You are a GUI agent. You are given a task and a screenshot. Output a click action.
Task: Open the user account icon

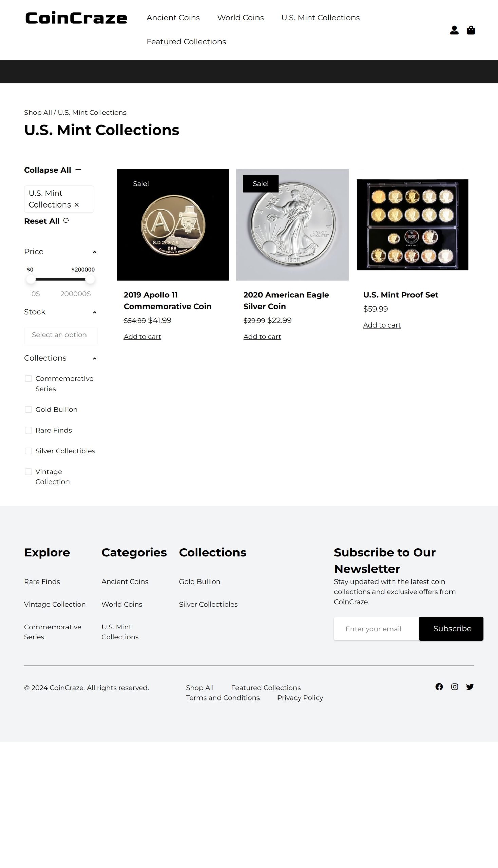454,30
